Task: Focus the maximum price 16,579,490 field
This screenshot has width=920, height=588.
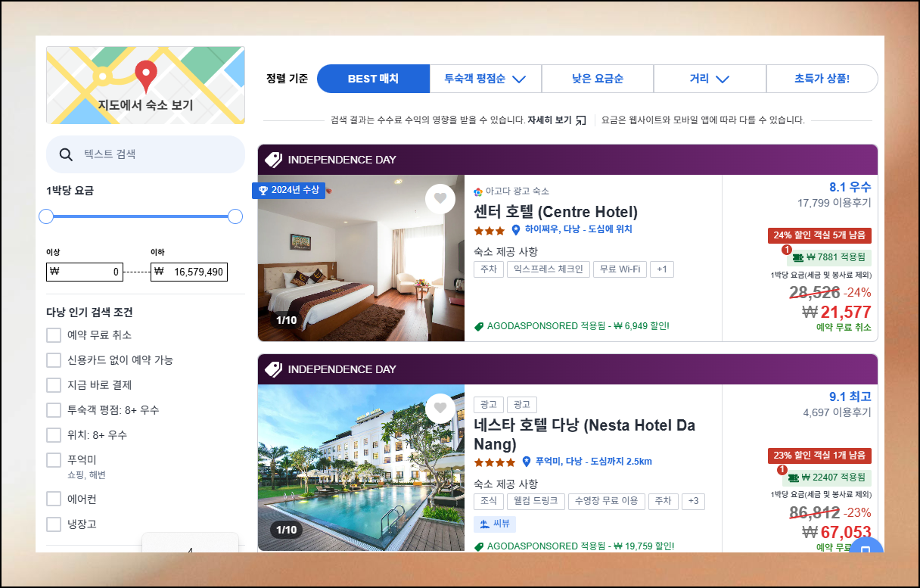Action: [x=189, y=272]
